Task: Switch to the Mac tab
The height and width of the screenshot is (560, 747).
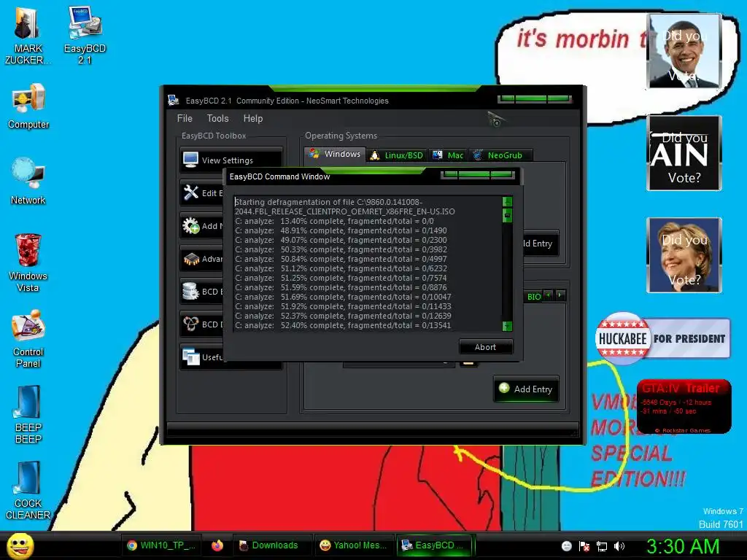Action: (x=448, y=155)
